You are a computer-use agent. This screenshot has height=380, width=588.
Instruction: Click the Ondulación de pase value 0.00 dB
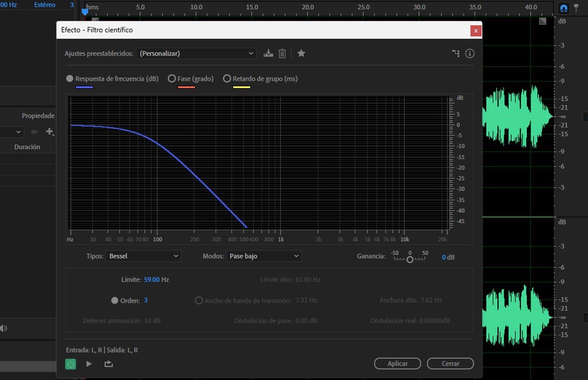[306, 321]
